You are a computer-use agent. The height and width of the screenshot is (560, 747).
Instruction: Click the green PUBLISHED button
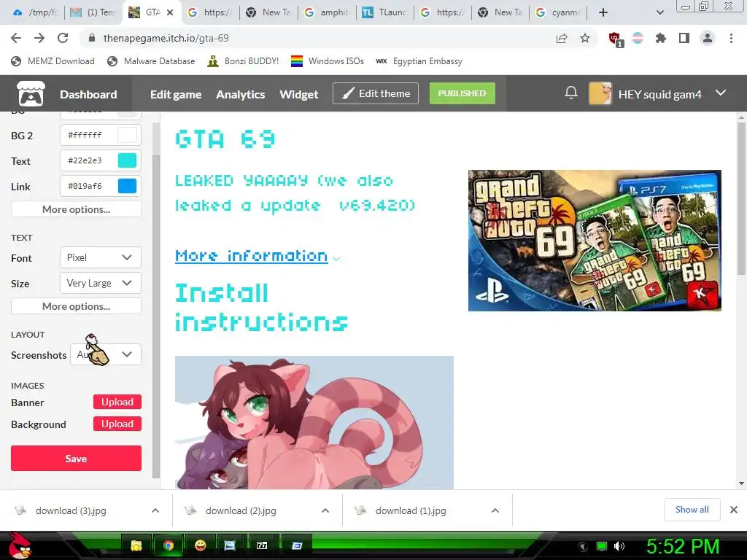pyautogui.click(x=462, y=93)
